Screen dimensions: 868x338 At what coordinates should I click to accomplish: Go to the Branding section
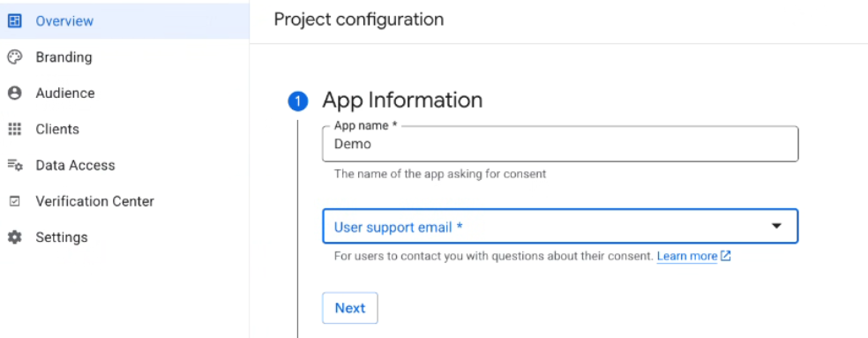pos(124,57)
